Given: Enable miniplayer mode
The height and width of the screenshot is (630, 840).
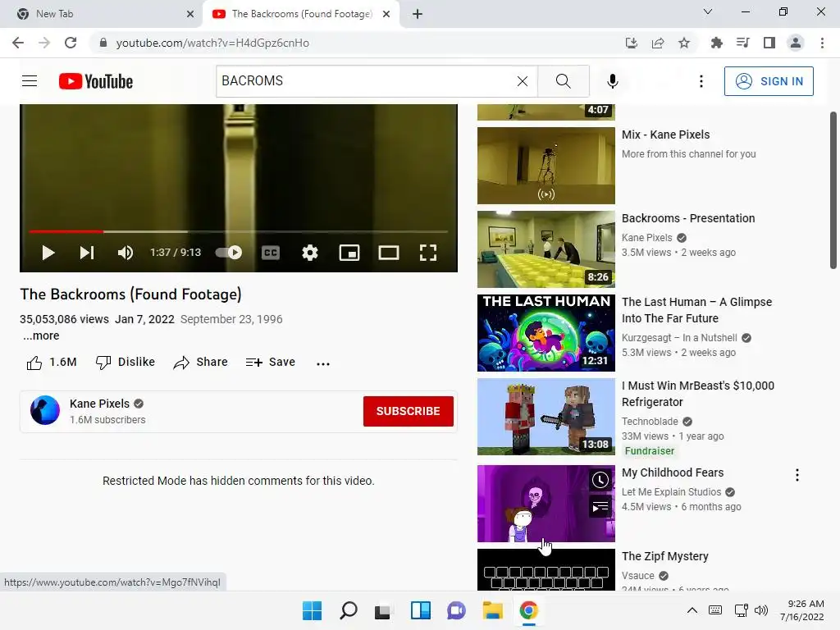Looking at the screenshot, I should pyautogui.click(x=349, y=253).
